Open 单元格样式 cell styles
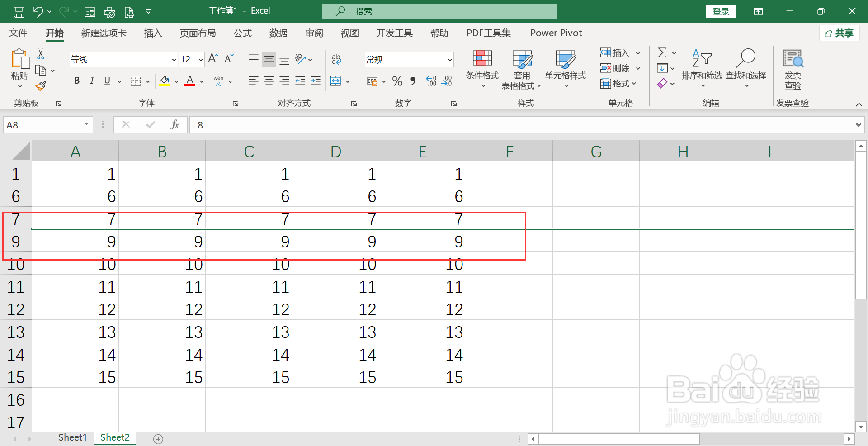 click(x=566, y=68)
